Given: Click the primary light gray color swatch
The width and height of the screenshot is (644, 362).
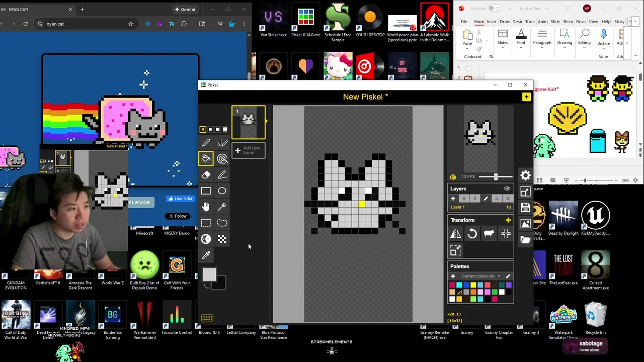Looking at the screenshot, I should pos(209,275).
